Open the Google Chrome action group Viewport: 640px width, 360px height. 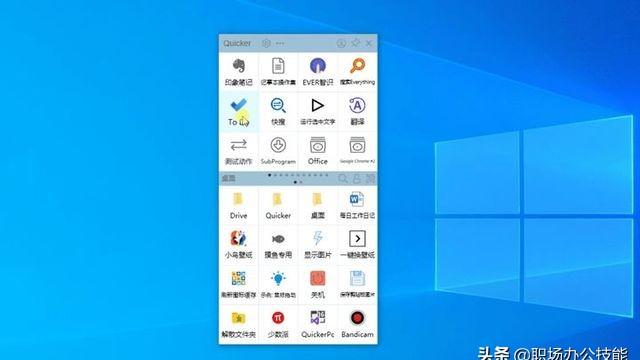(357, 151)
